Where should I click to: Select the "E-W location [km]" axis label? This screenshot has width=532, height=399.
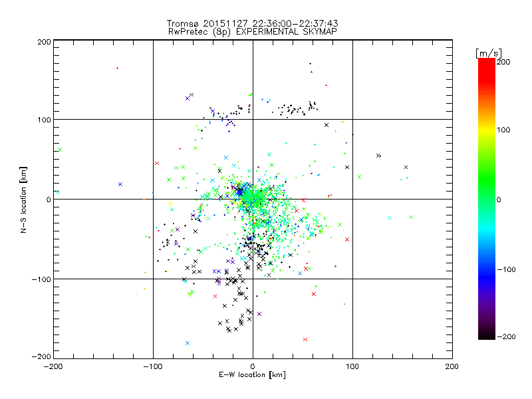[252, 374]
